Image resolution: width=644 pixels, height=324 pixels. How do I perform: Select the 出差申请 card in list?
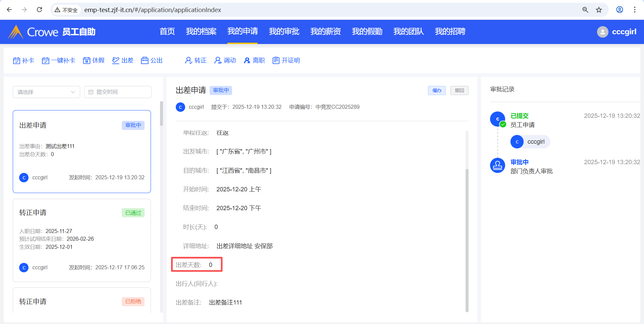82,151
